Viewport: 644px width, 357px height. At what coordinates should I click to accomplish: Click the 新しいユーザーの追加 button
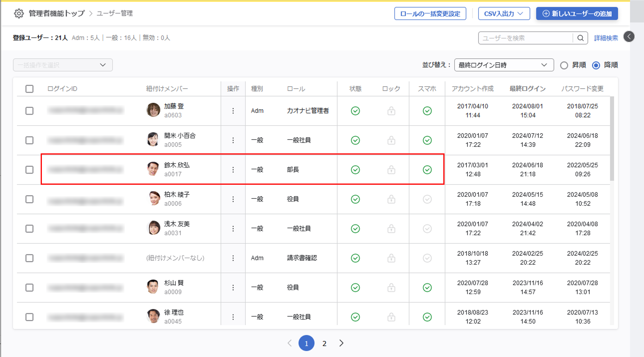tap(577, 13)
